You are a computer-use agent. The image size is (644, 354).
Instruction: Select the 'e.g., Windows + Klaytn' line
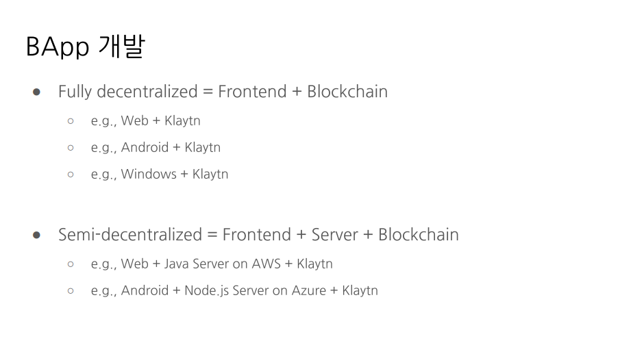pos(160,174)
